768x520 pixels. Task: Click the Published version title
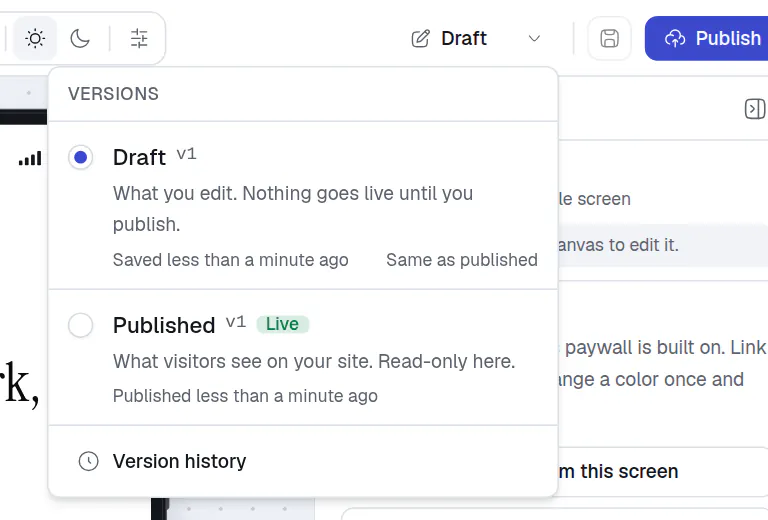pyautogui.click(x=164, y=325)
